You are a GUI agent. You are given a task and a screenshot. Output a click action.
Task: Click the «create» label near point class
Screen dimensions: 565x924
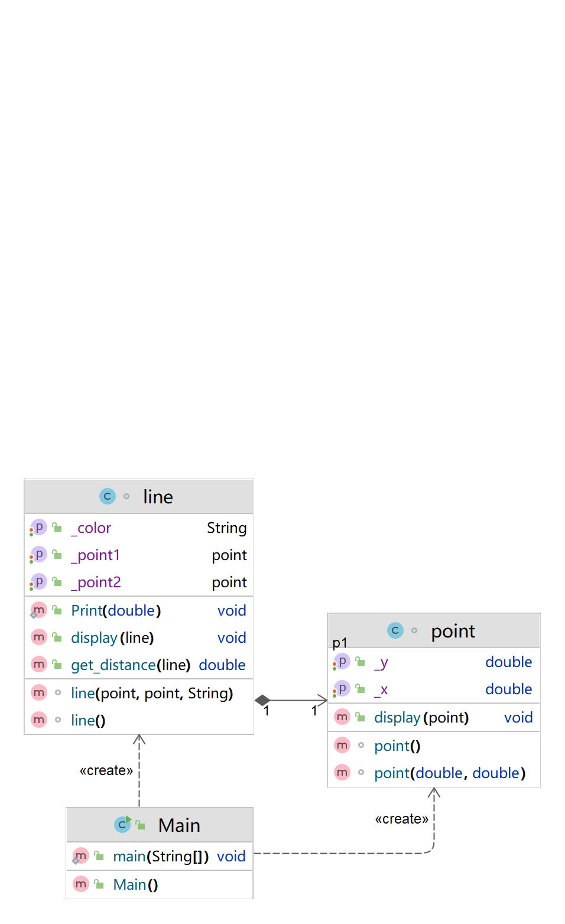[402, 819]
